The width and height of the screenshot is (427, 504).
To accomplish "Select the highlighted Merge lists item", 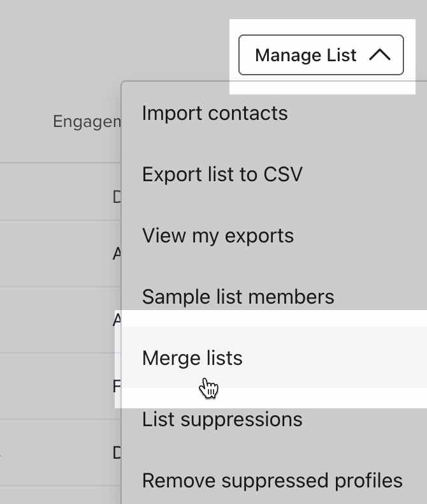I will (192, 358).
